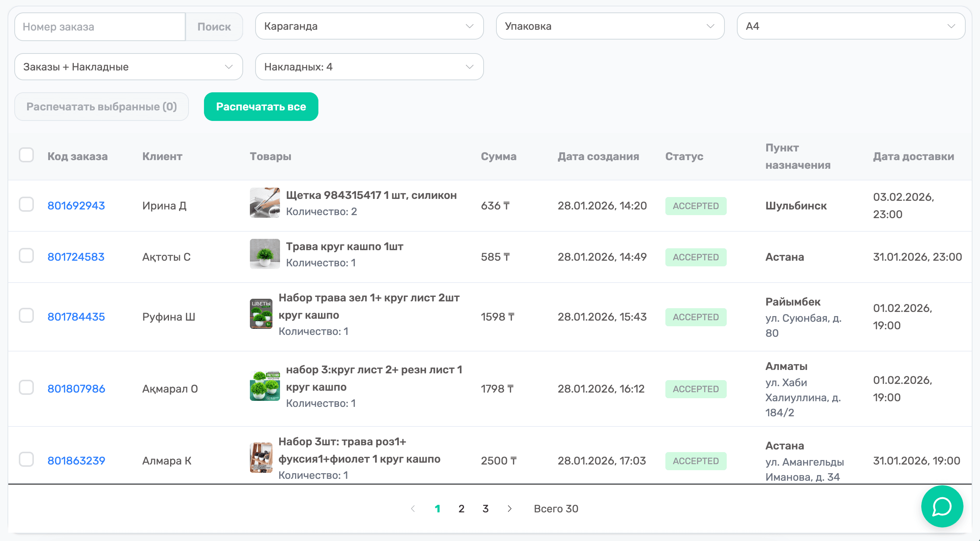Viewport: 980px width, 541px height.
Task: Click previous page arrow in pagination
Action: tap(413, 509)
